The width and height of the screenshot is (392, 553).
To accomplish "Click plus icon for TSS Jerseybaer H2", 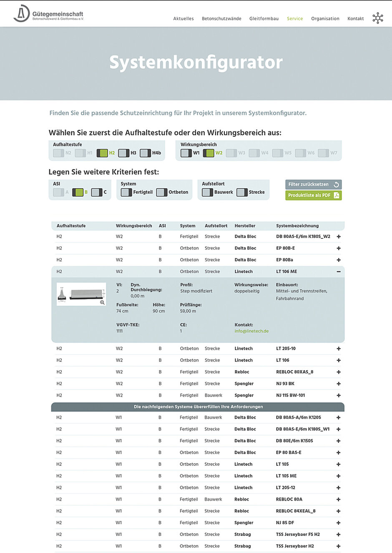I will pos(338,546).
